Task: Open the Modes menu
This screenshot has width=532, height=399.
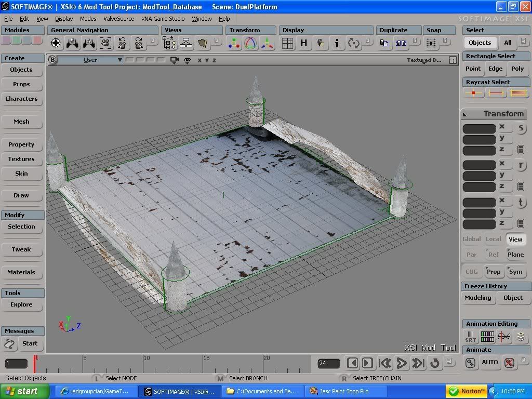Action: click(88, 19)
